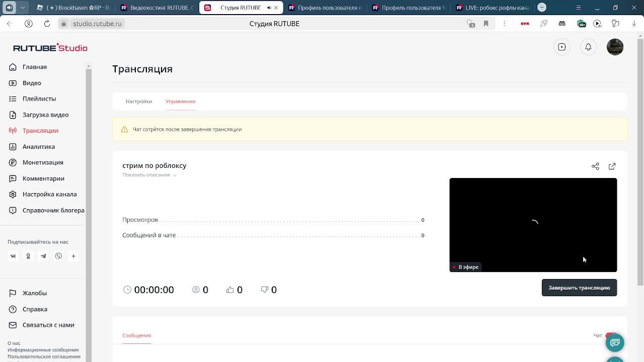Image resolution: width=644 pixels, height=362 pixels.
Task: Click the В эфире live badge
Action: 465,267
